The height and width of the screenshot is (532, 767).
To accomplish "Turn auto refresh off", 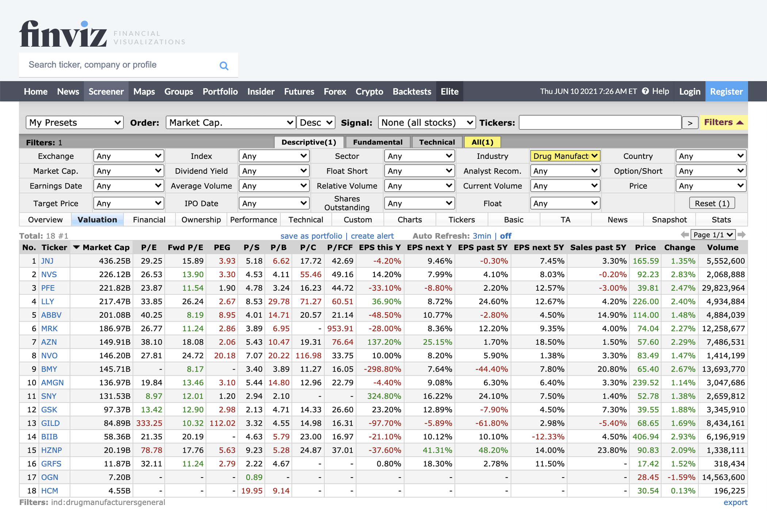I will pyautogui.click(x=505, y=236).
